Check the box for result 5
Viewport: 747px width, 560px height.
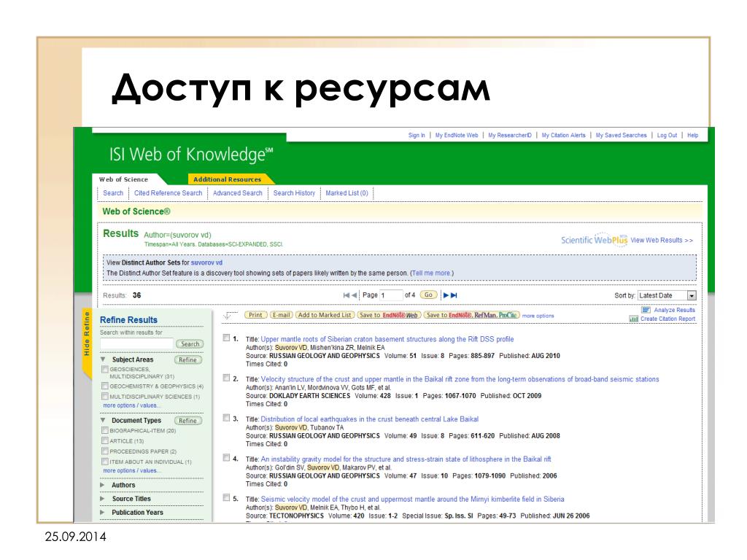[226, 497]
